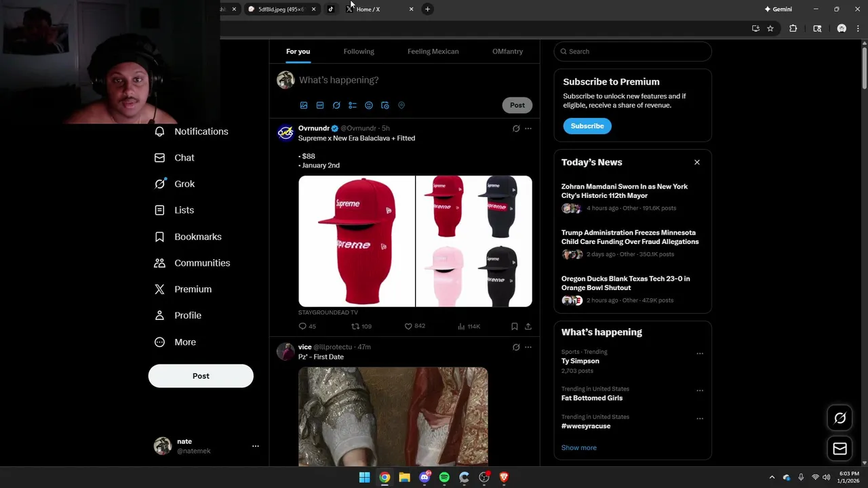Viewport: 868px width, 488px height.
Task: Open Chat in the sidebar
Action: (x=175, y=157)
